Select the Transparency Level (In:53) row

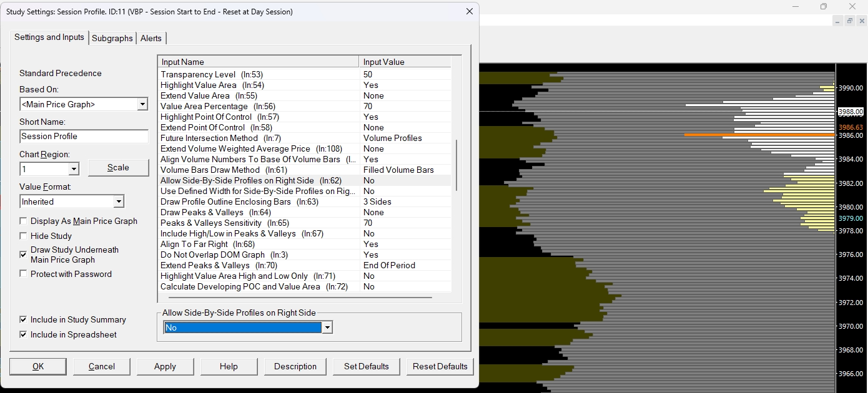305,74
